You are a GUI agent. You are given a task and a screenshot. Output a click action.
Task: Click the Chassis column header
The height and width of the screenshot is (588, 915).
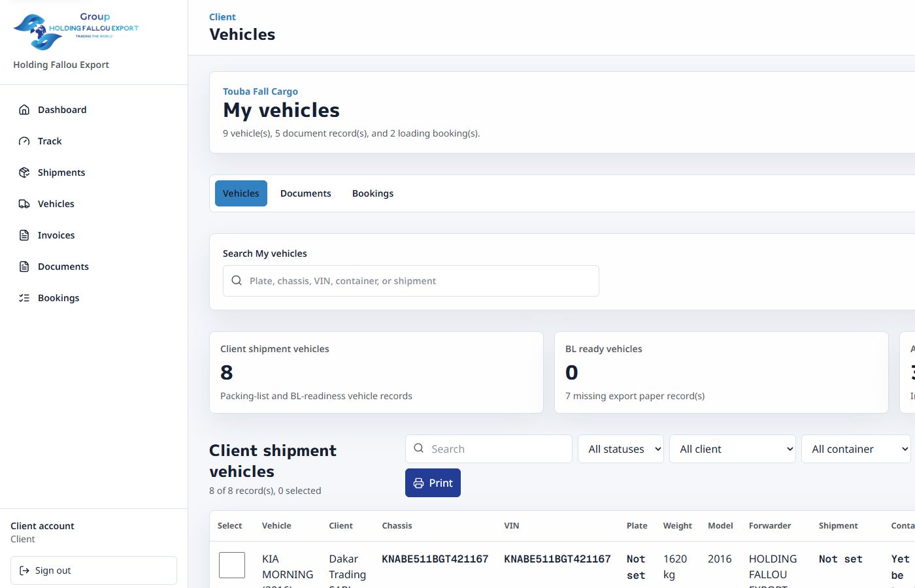[x=397, y=526]
